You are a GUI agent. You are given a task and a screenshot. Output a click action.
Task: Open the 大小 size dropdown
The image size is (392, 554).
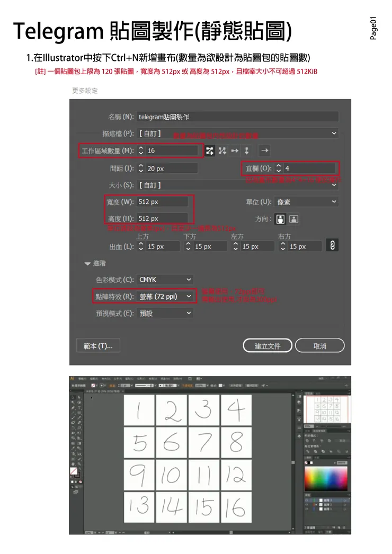point(237,185)
